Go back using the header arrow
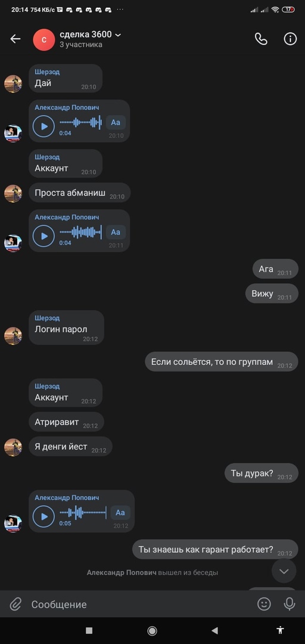Viewport: 305px width, 644px height. (x=15, y=39)
